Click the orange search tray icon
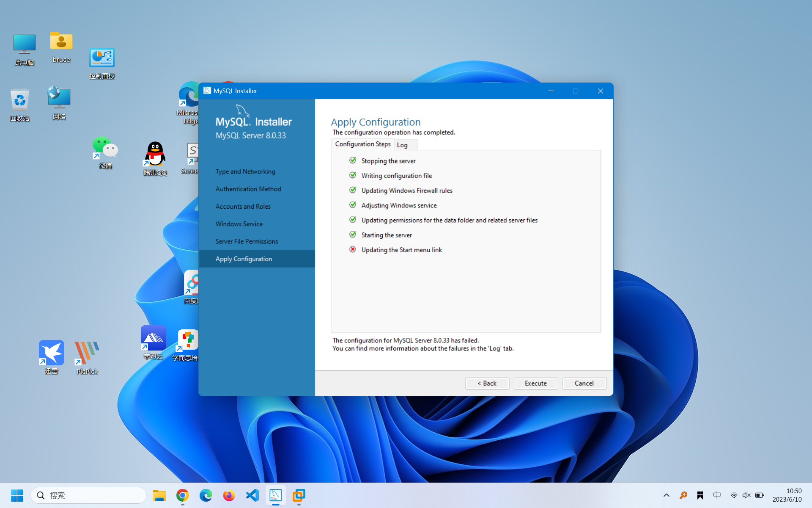Screen dimensions: 812x508 tap(683, 495)
